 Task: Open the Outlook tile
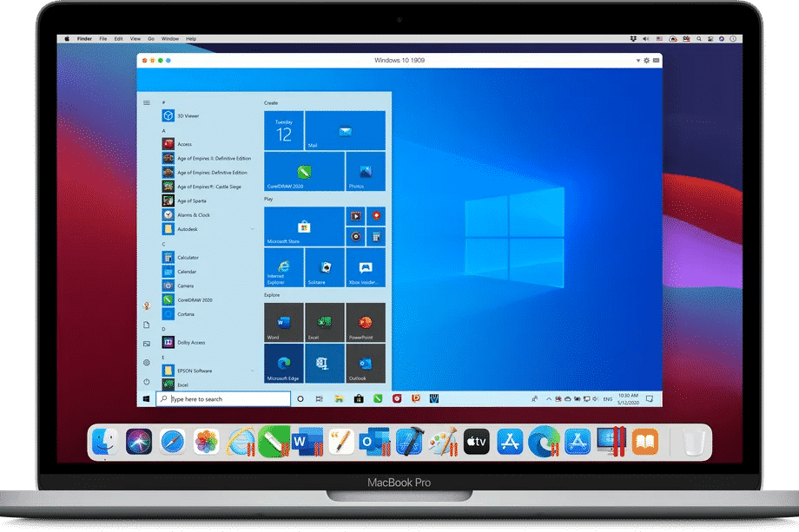point(366,364)
